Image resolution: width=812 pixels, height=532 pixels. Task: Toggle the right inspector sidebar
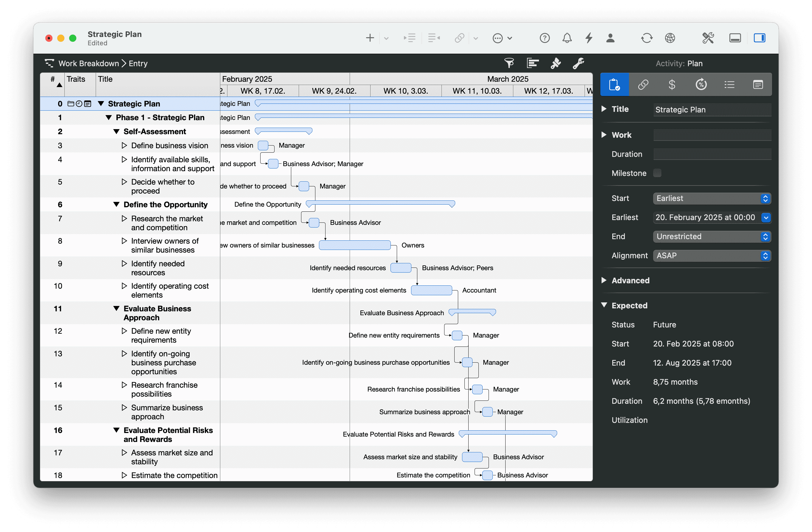(x=760, y=38)
